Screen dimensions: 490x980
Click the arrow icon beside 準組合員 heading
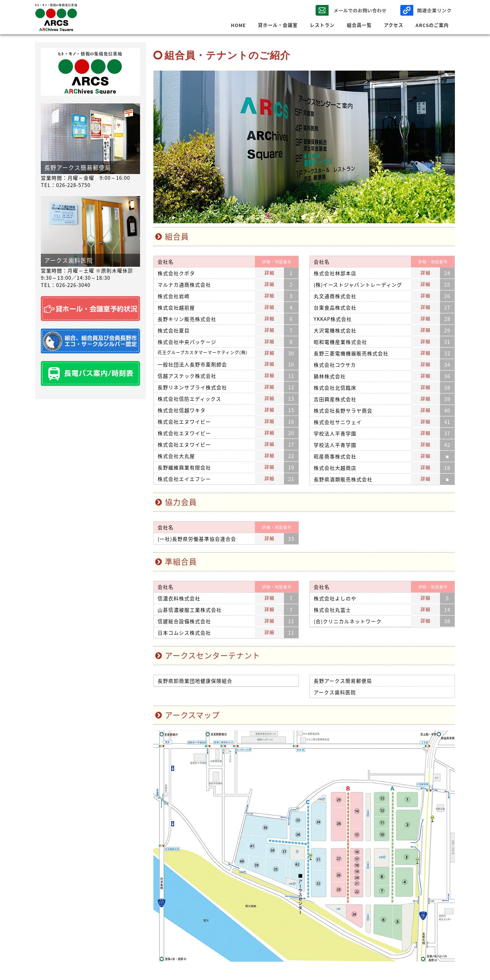coord(158,562)
